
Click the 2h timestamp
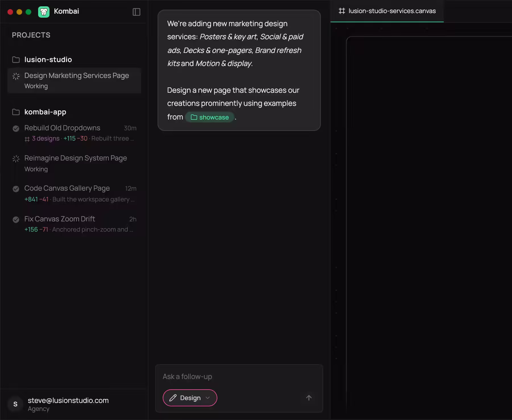coord(133,219)
